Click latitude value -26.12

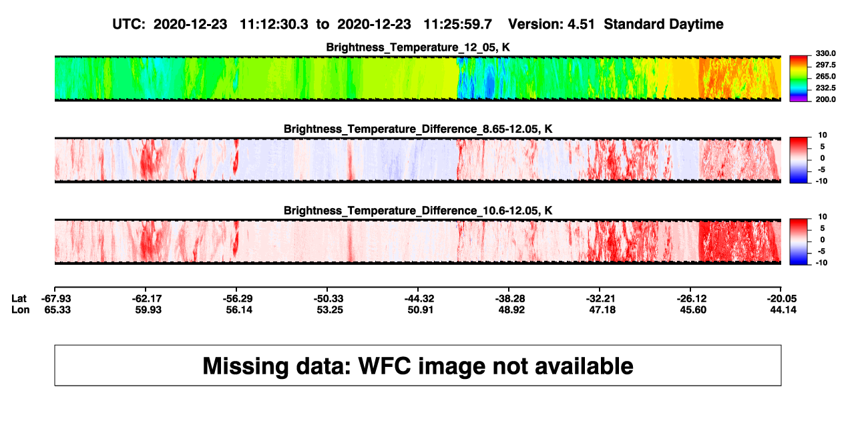coord(690,298)
